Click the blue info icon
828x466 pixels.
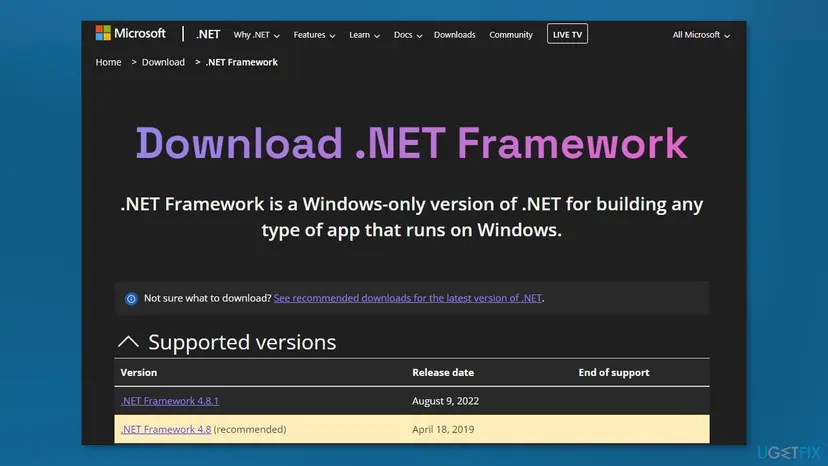(131, 299)
